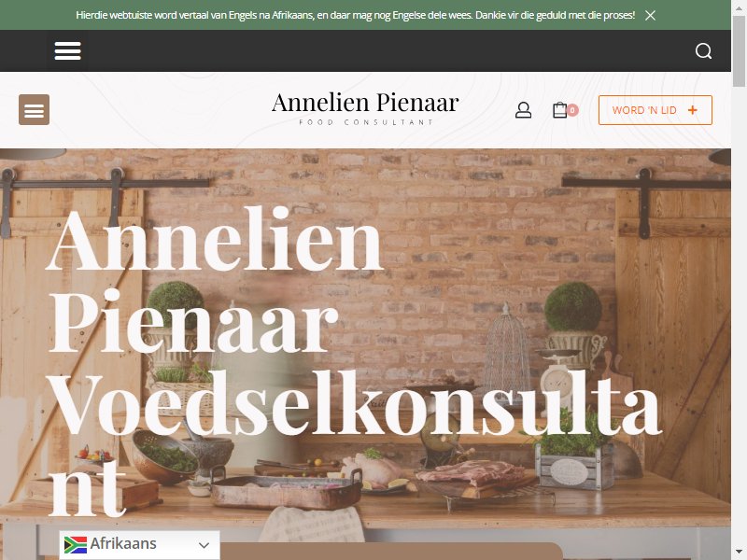Screen dimensions: 747x560
Task: Click the brown rounded button below hero text
Action: (x=390, y=551)
